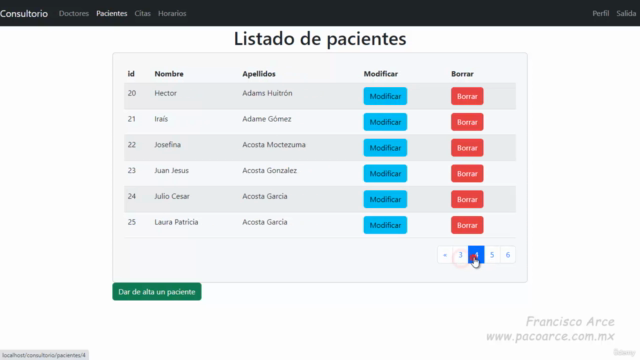Click the name Josefina

(x=167, y=144)
